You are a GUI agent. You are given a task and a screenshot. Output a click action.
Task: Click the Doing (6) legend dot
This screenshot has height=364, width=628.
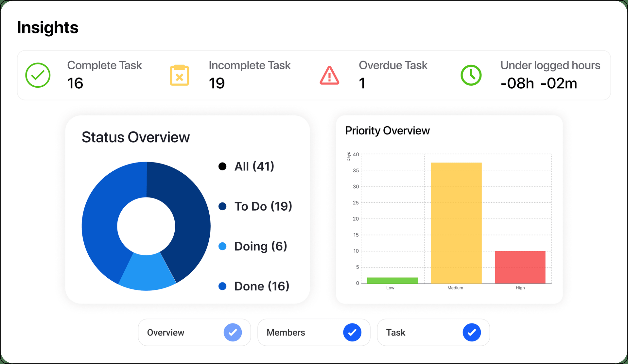point(222,246)
